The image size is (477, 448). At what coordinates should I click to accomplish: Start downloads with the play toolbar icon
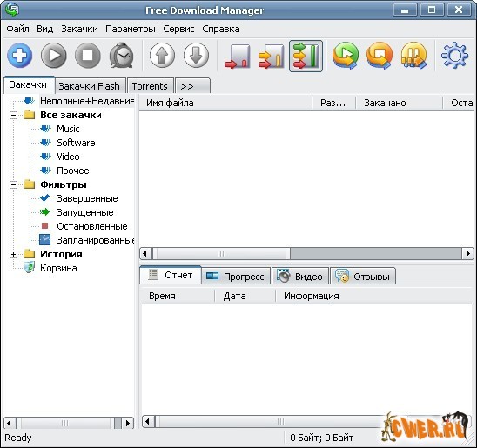tap(54, 56)
